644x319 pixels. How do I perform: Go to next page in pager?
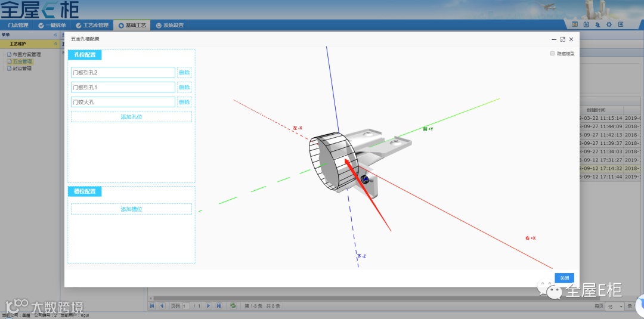point(209,306)
